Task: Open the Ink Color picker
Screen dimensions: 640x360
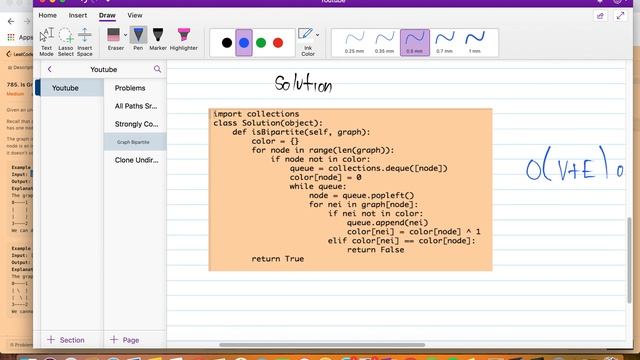Action: pos(307,42)
